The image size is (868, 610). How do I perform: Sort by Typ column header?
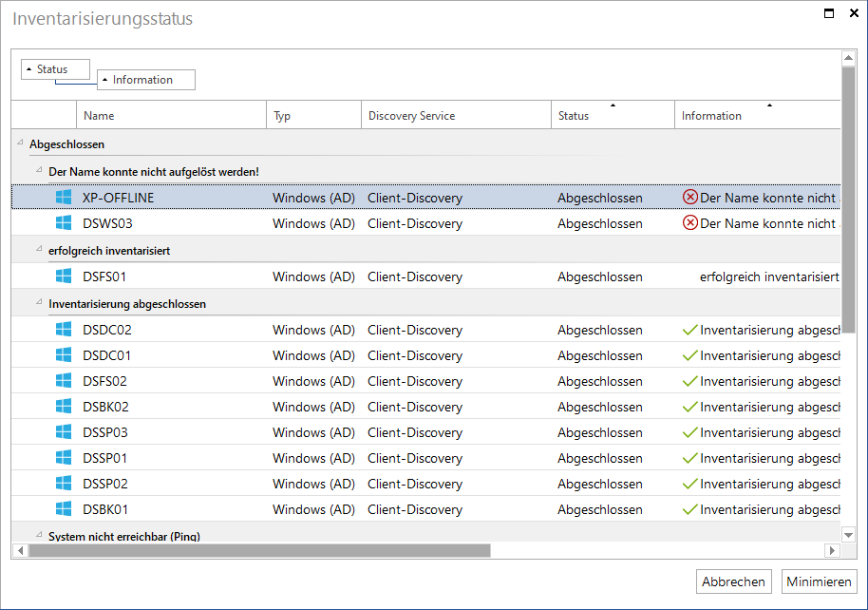[314, 115]
